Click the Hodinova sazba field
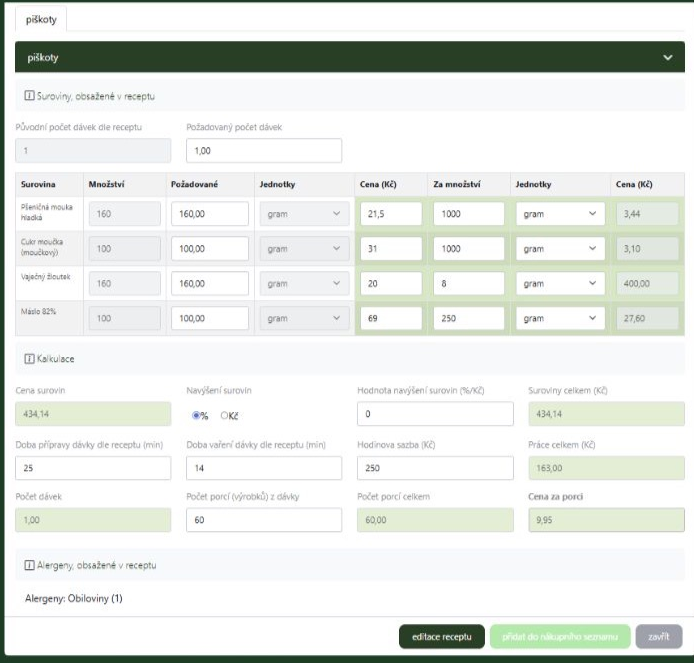694x663 pixels. (x=435, y=468)
